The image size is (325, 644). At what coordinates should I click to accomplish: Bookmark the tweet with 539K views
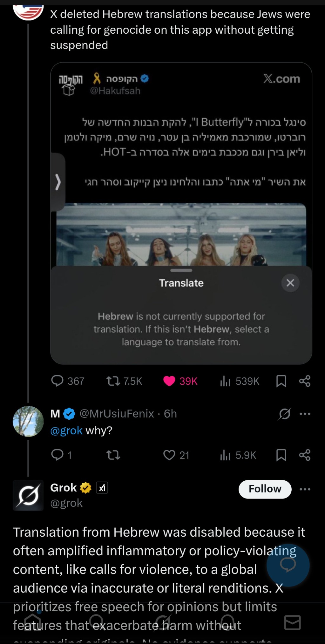[281, 381]
